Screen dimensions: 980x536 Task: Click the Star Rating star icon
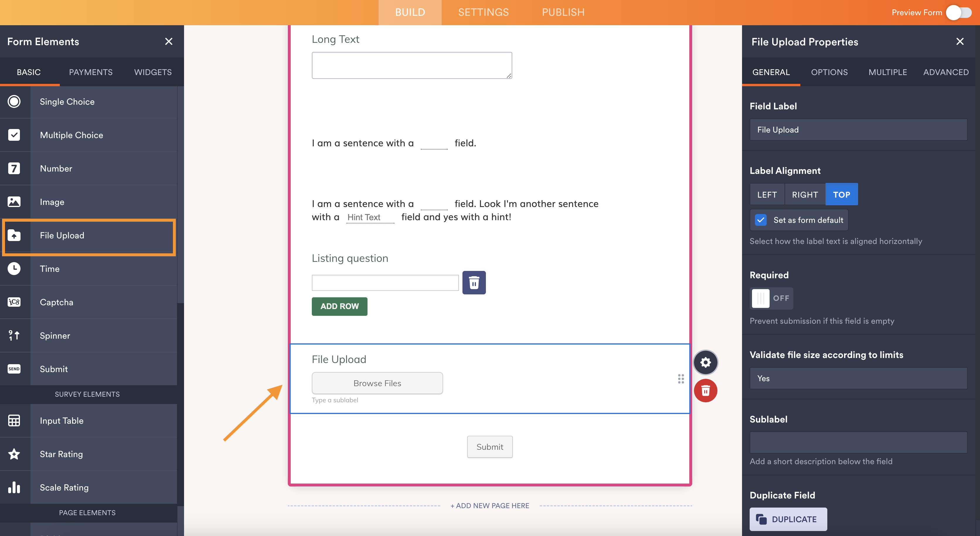tap(14, 454)
